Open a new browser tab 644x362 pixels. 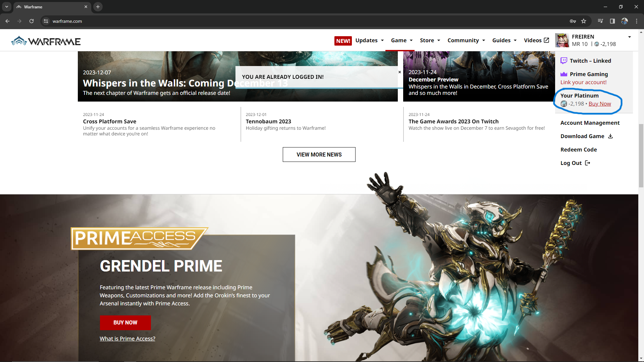(x=98, y=7)
